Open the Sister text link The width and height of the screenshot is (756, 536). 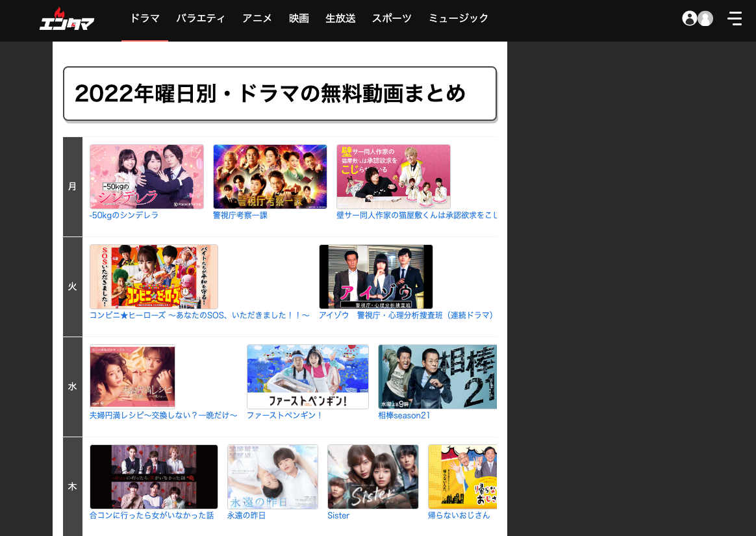(x=338, y=515)
